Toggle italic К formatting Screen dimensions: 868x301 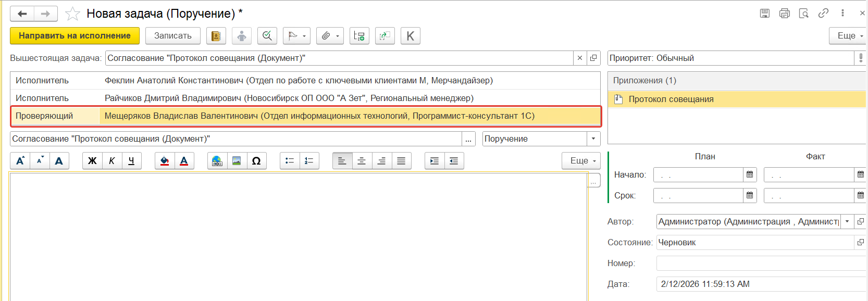click(x=112, y=161)
